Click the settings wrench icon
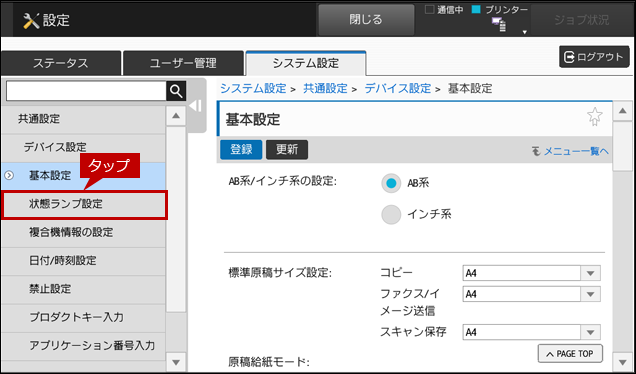Screen dimensions: 636x374 (x=31, y=20)
